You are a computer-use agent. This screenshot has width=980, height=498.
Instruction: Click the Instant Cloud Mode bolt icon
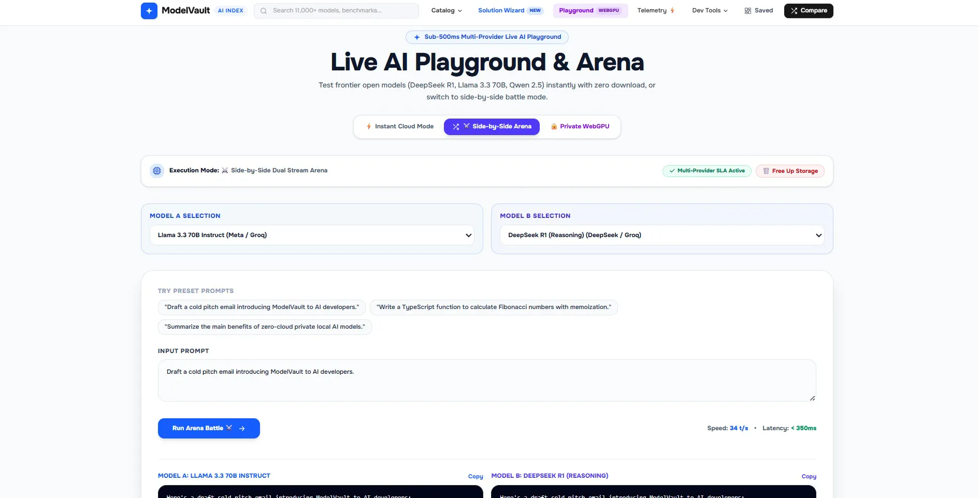click(x=369, y=126)
